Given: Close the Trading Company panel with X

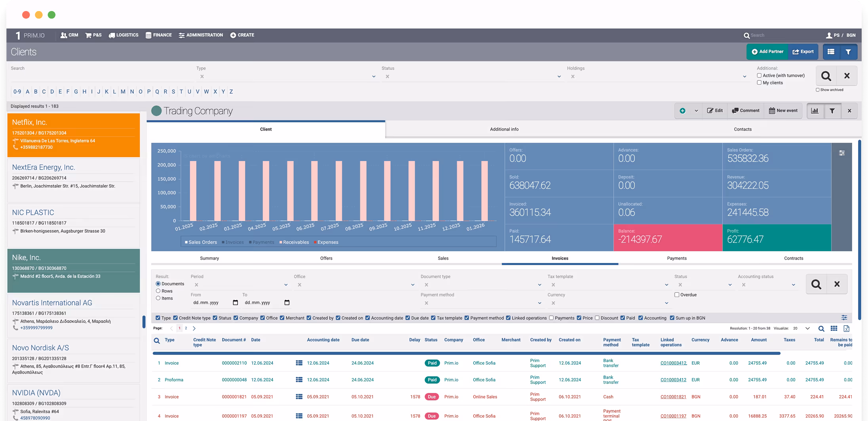Looking at the screenshot, I should (849, 111).
